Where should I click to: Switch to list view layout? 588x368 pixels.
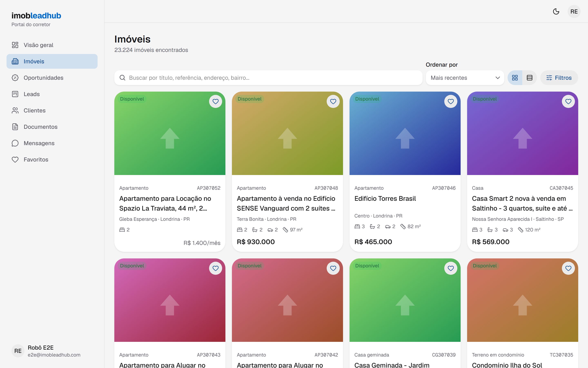point(529,78)
